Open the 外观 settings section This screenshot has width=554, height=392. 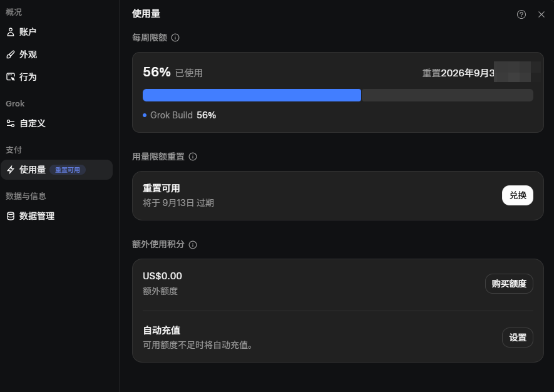pyautogui.click(x=56, y=54)
